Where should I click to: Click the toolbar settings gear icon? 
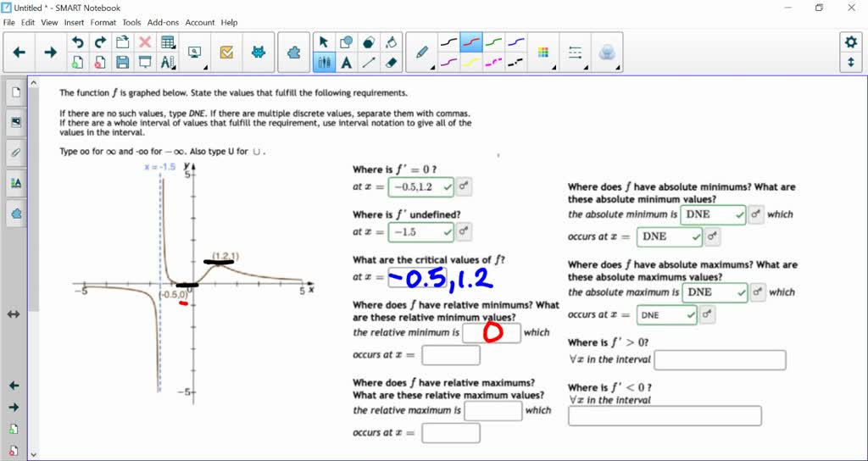pos(851,42)
